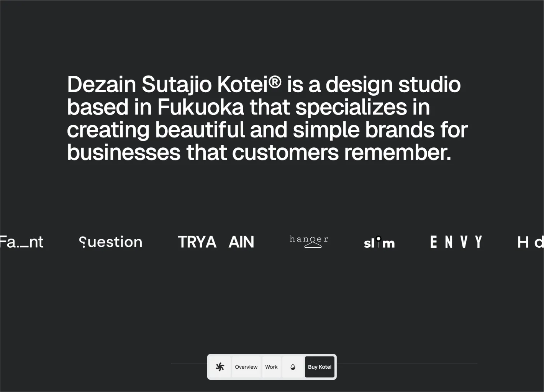Open the Overview nav item
The image size is (544, 392).
pyautogui.click(x=246, y=367)
